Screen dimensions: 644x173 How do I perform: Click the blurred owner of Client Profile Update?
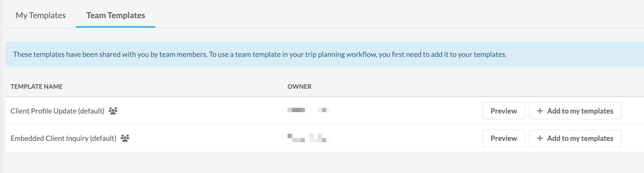click(309, 110)
